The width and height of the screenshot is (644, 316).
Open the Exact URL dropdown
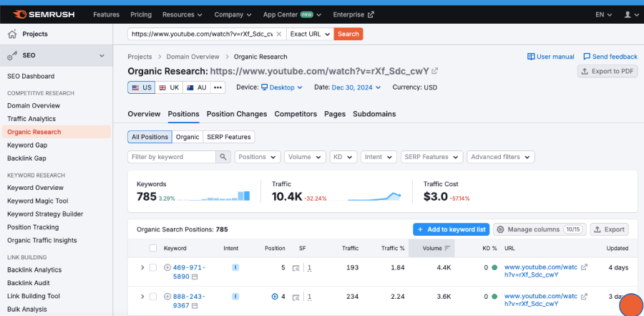pyautogui.click(x=310, y=34)
